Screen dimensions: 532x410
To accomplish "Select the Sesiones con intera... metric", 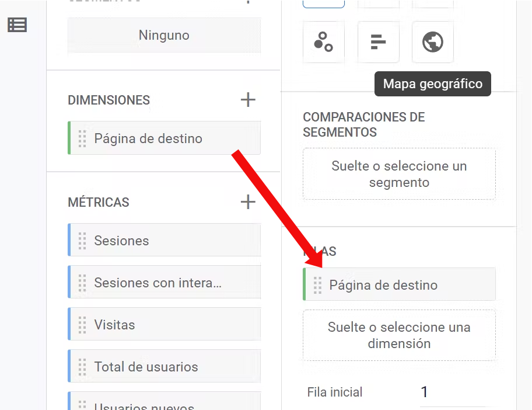I will [x=164, y=282].
